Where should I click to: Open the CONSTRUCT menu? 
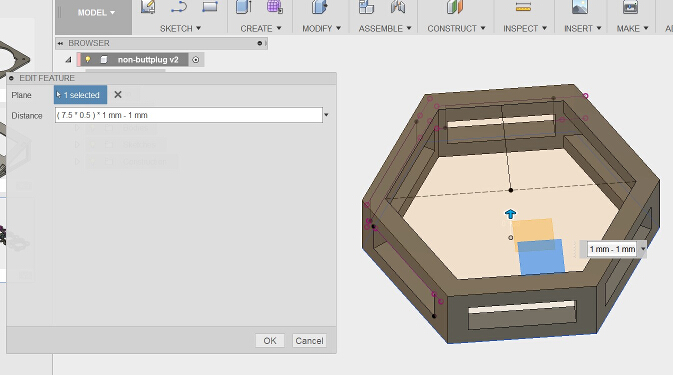pos(456,28)
